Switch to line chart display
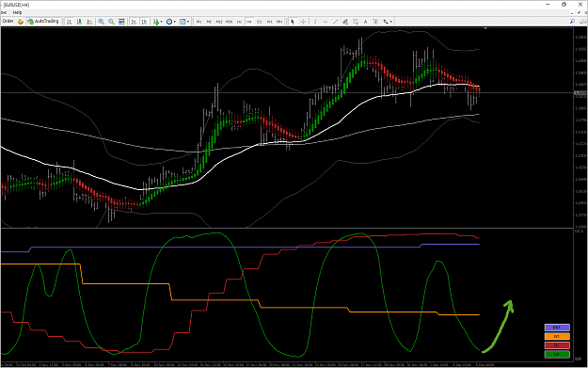Image resolution: width=588 pixels, height=368 pixels. tap(89, 22)
